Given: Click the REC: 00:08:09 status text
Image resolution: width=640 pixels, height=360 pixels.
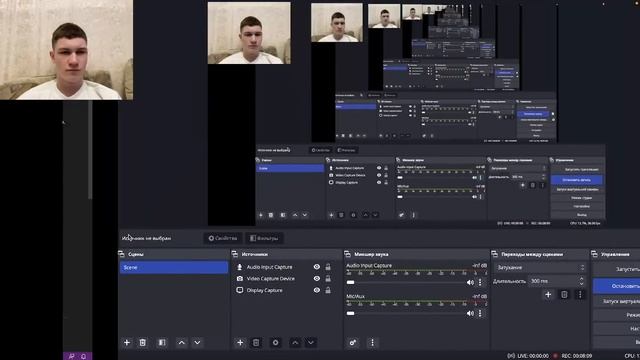Looking at the screenshot, I should (577, 356).
